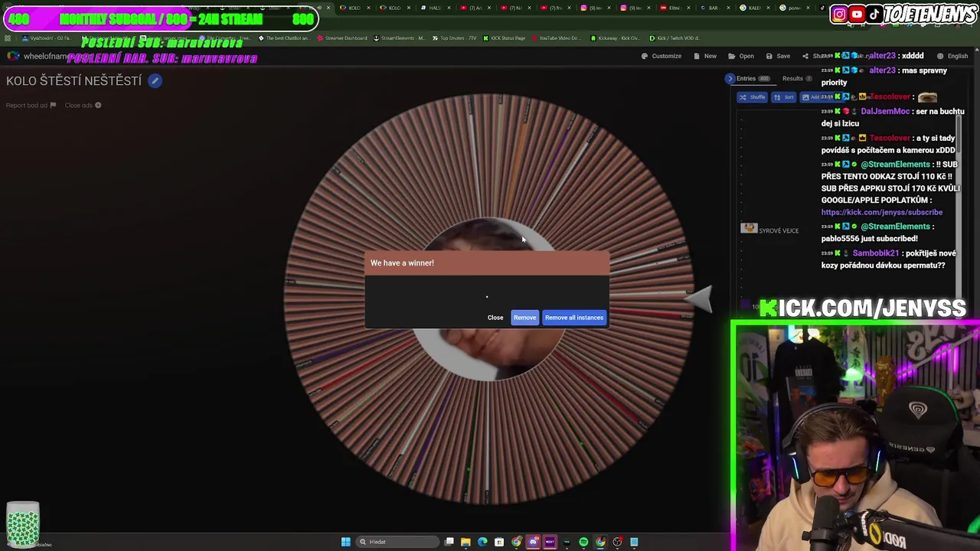Image resolution: width=980 pixels, height=551 pixels.
Task: Open the Top Emotes - 7TV bookmark
Action: 455,37
